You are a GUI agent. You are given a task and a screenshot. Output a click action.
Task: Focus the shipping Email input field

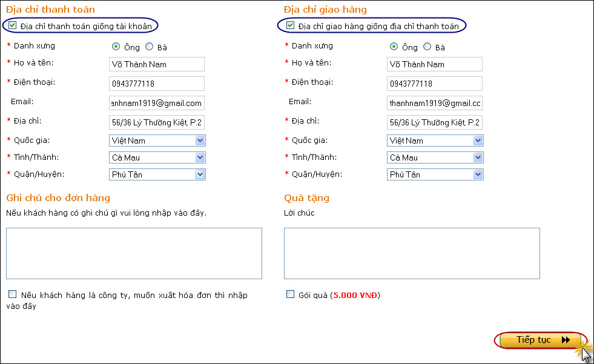click(435, 103)
